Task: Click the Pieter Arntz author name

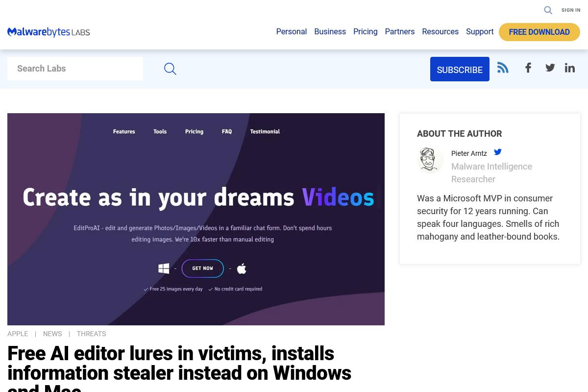Action: pyautogui.click(x=469, y=153)
